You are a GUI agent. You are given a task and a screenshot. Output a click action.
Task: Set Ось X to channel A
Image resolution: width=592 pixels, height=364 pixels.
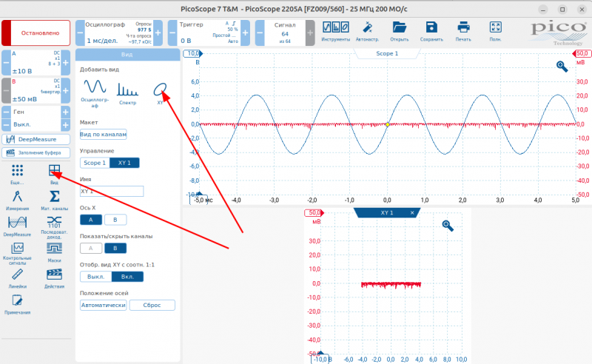[x=90, y=220]
